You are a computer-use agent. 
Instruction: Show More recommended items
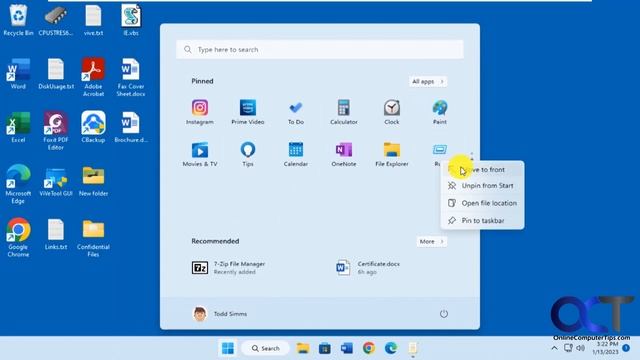click(x=431, y=242)
